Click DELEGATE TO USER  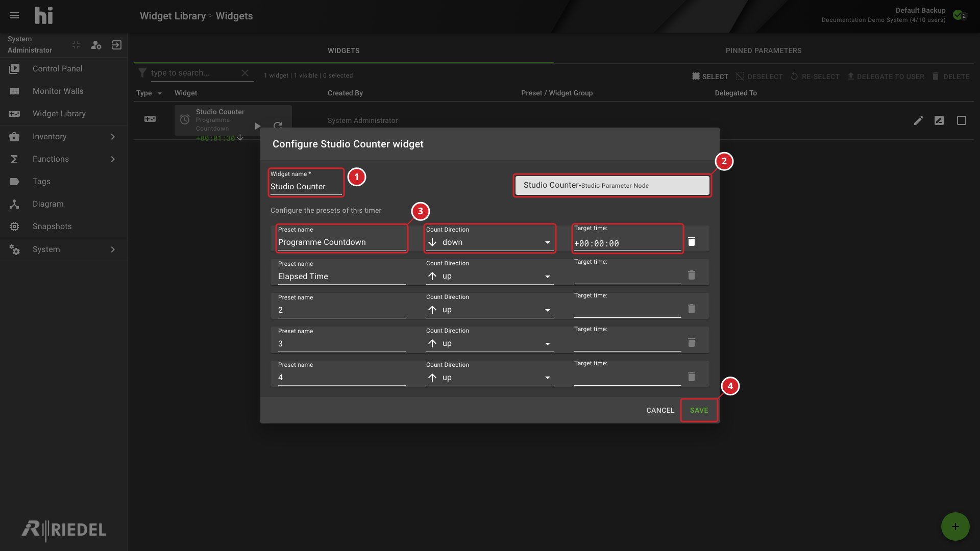886,77
